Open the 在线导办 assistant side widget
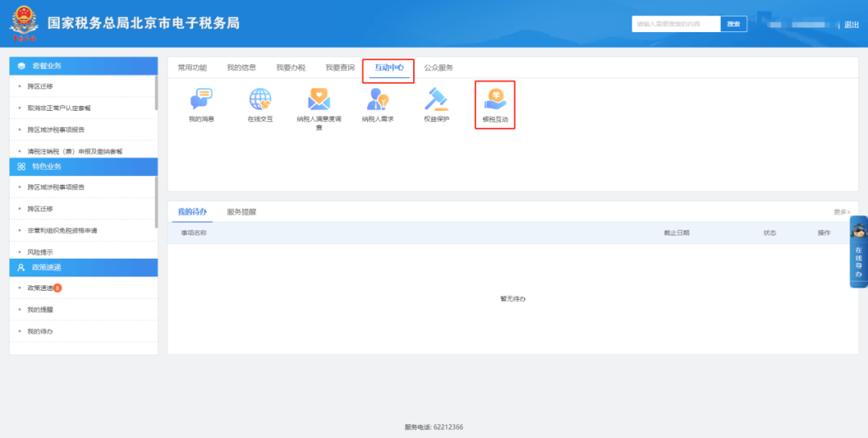This screenshot has height=438, width=868. (x=858, y=252)
